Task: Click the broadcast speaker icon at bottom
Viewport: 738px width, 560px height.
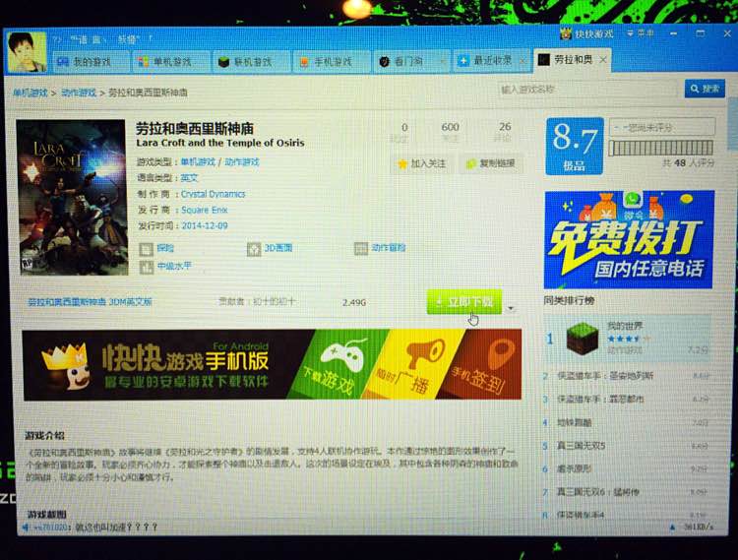Action: 26,528
